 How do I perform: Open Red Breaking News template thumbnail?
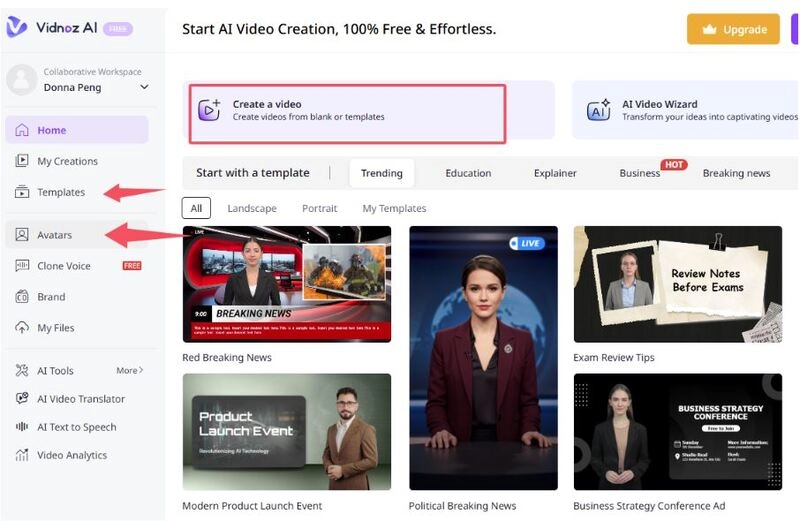287,284
